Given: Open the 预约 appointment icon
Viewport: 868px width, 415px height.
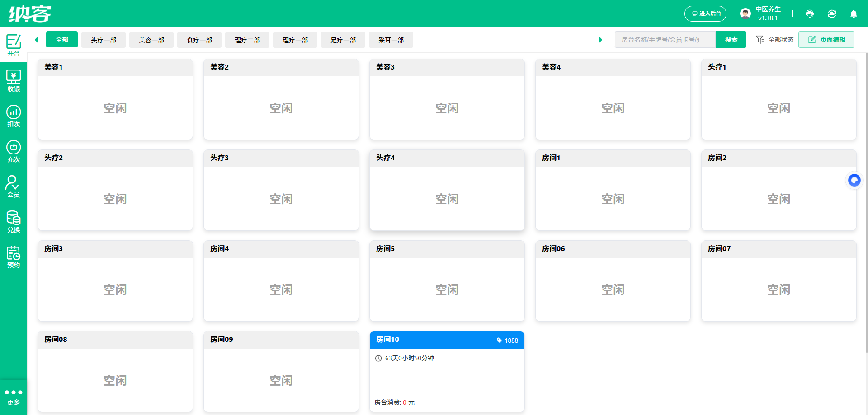Looking at the screenshot, I should 14,257.
